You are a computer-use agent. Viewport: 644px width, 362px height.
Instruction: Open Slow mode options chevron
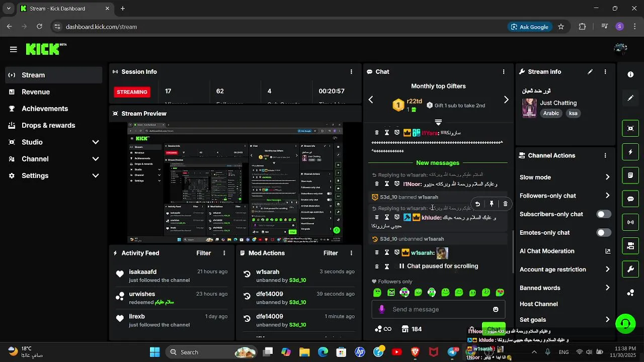pos(607,177)
